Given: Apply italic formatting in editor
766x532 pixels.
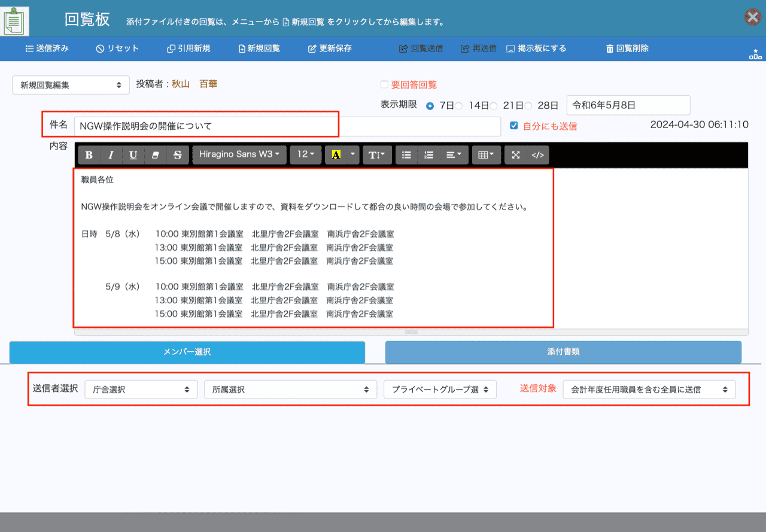Looking at the screenshot, I should click(111, 155).
